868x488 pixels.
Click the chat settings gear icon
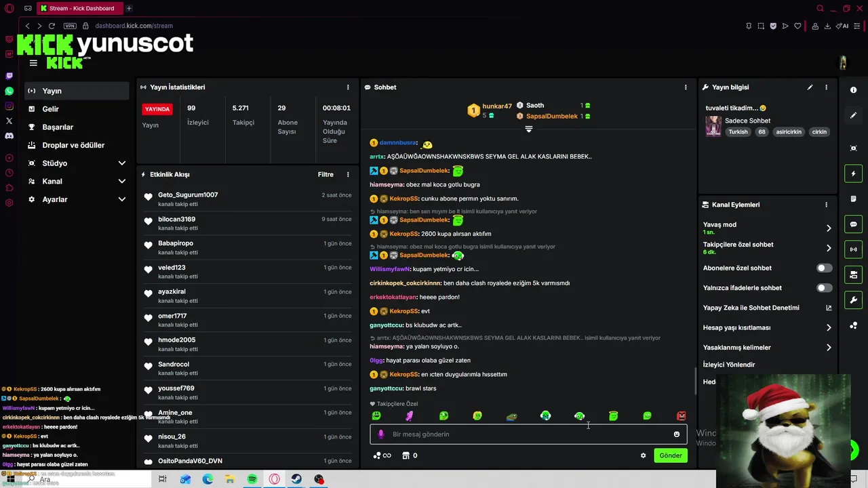point(643,455)
